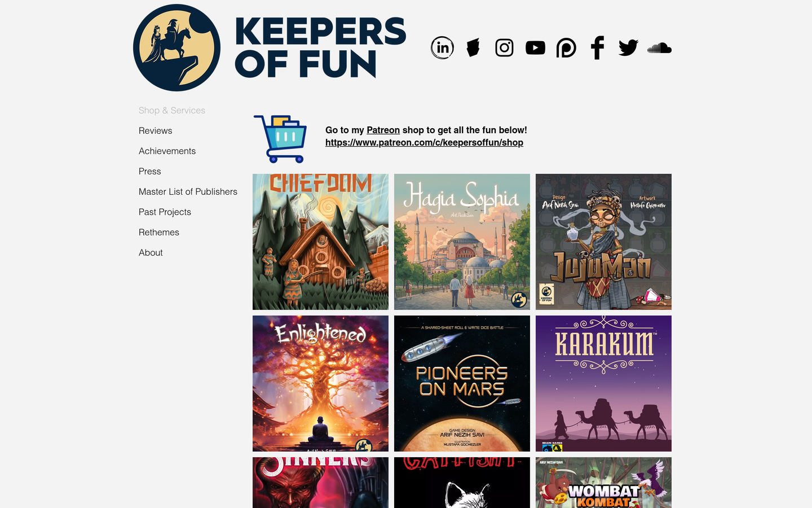Click the KEEPERS OF FUN title text
This screenshot has width=812, height=508.
click(x=320, y=47)
